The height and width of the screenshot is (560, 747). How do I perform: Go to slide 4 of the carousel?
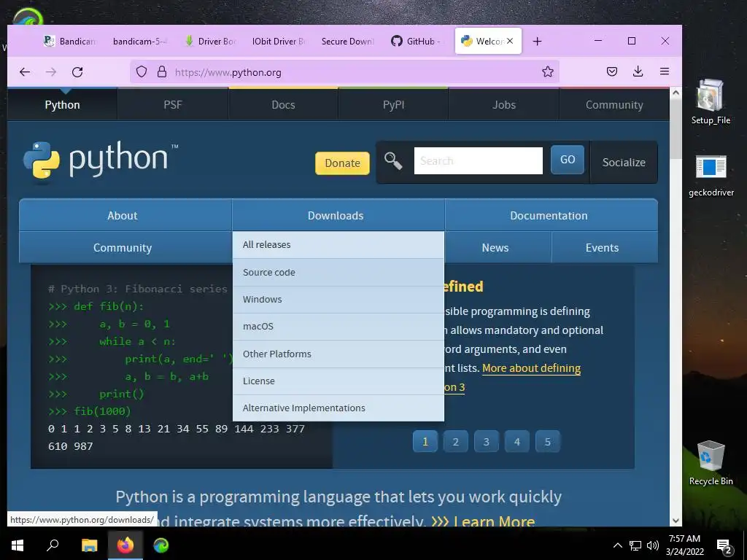click(x=517, y=441)
